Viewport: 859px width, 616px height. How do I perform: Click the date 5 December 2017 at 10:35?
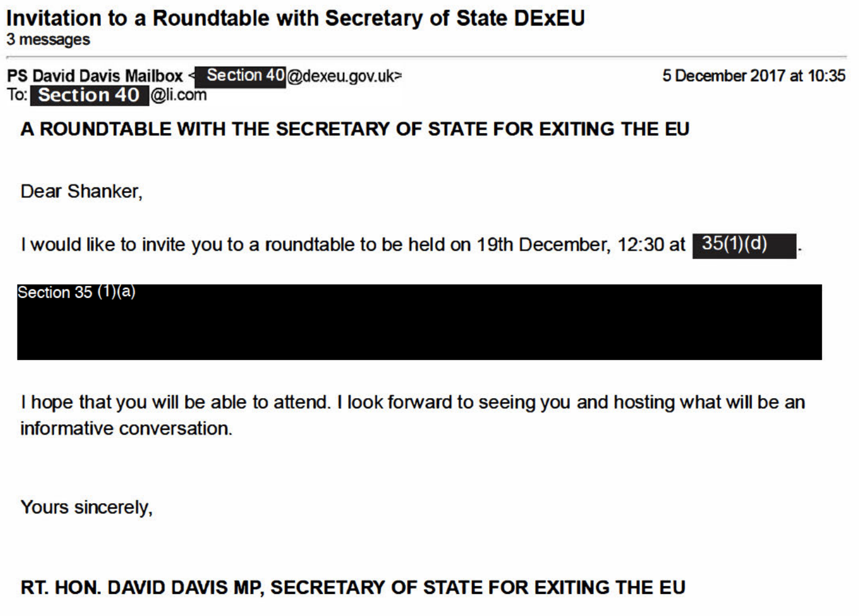click(753, 76)
